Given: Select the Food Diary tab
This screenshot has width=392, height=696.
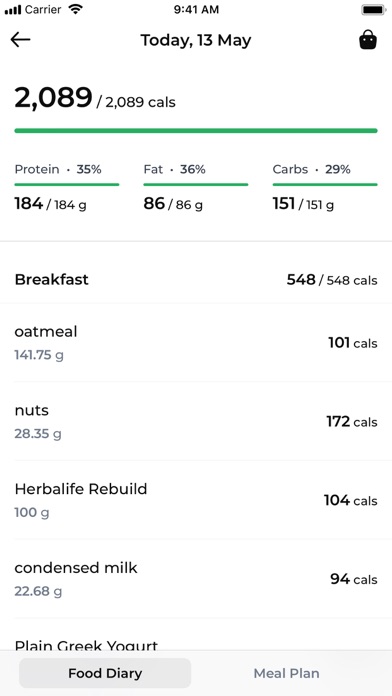Looking at the screenshot, I should pyautogui.click(x=105, y=673).
